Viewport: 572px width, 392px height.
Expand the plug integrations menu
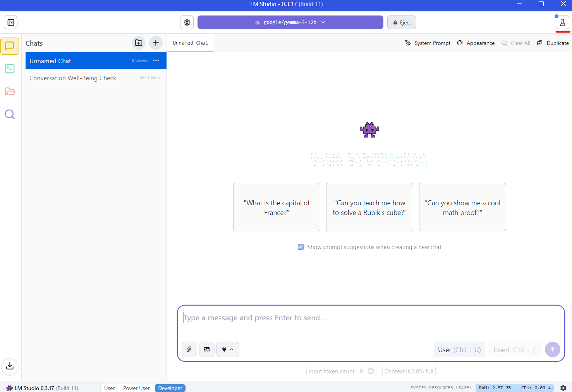228,349
